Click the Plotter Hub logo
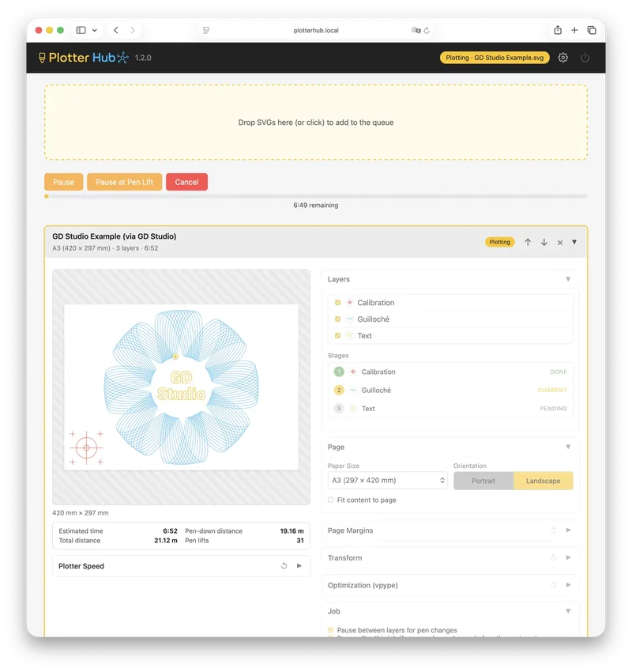 click(x=84, y=58)
